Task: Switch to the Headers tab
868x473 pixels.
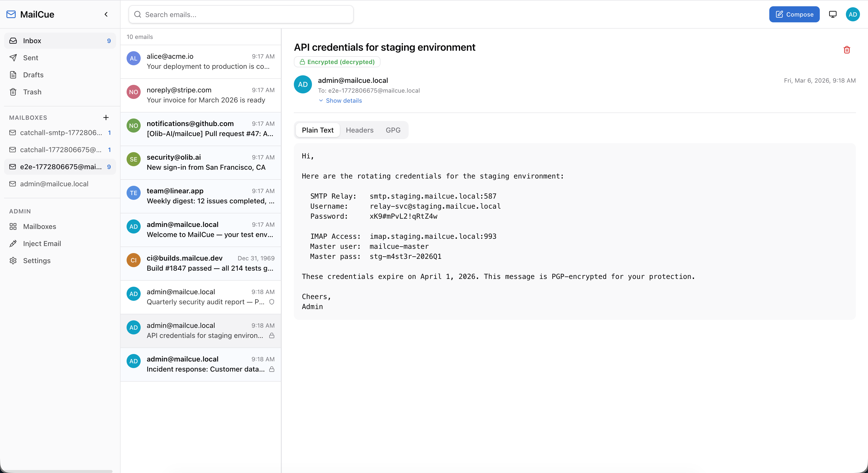Action: click(x=359, y=130)
